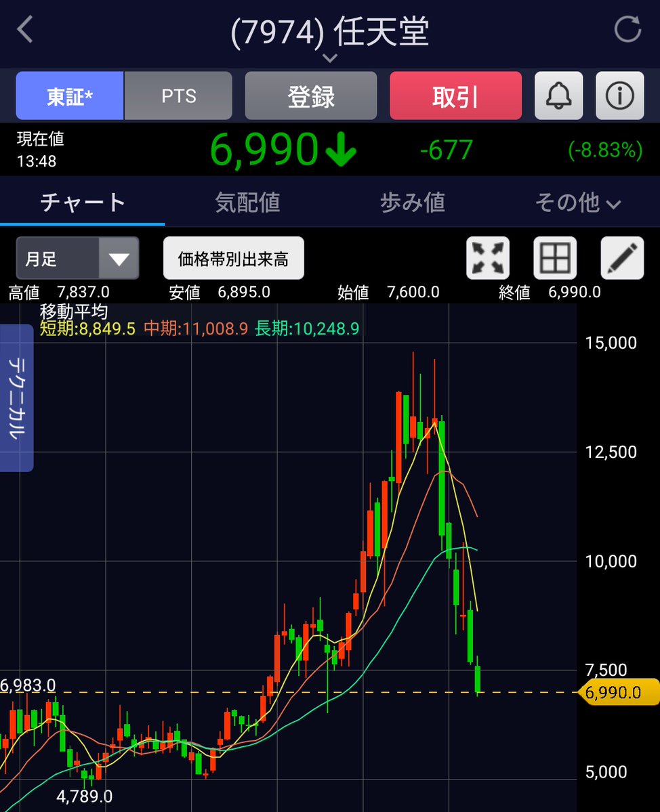Open the 取引 trade button
The image size is (660, 812).
(455, 95)
